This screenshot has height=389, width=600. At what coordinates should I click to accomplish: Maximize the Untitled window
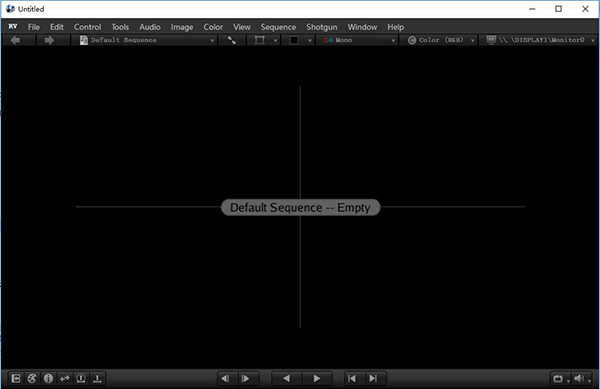(559, 9)
